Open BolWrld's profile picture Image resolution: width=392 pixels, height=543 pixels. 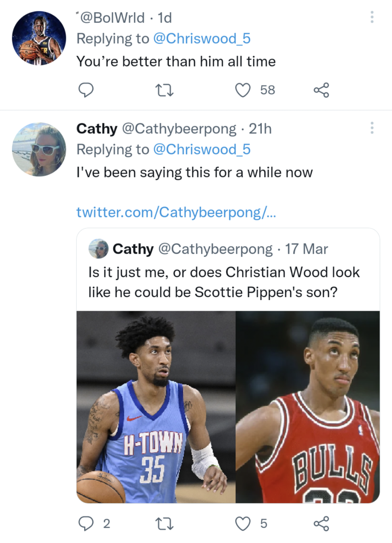coord(39,38)
